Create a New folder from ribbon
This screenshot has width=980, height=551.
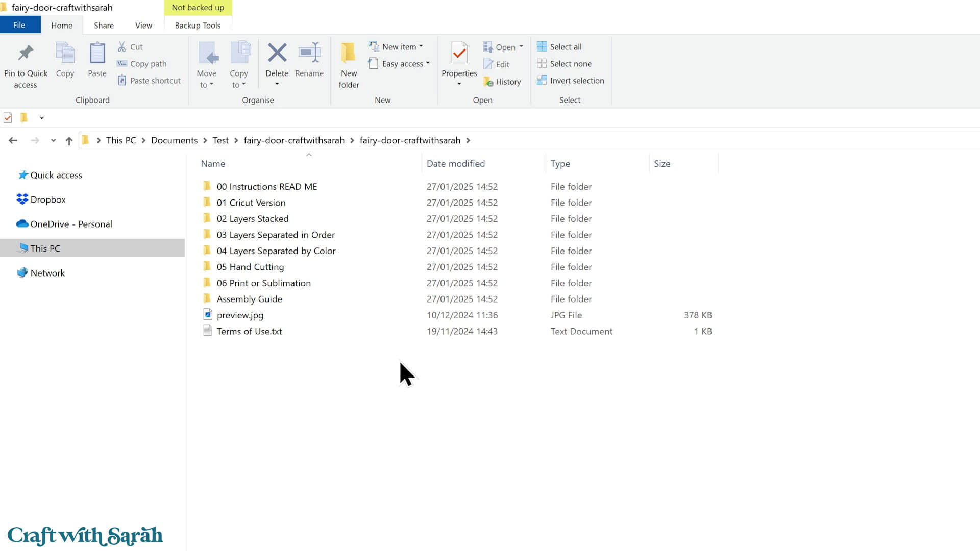[349, 53]
